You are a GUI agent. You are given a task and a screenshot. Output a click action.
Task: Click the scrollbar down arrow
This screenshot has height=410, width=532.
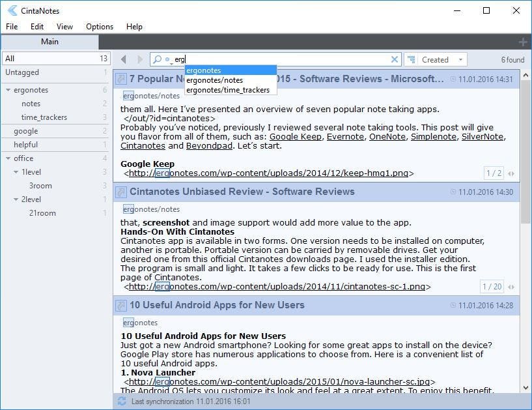525,388
